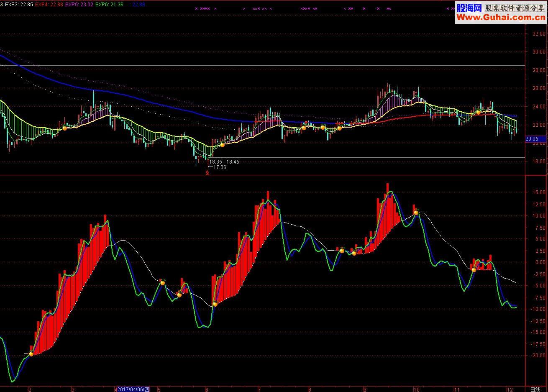Click the green EXP6: 21.36 label
Screen dimensions: 548x392
[x=109, y=4]
